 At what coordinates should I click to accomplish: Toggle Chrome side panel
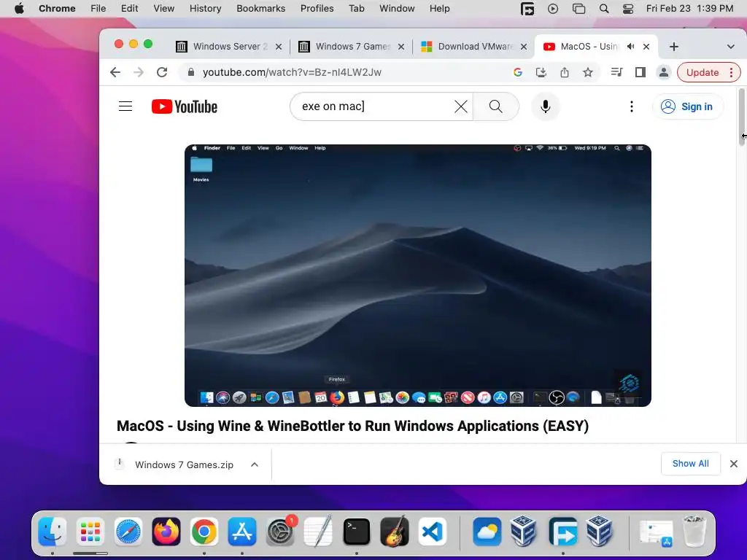[640, 72]
